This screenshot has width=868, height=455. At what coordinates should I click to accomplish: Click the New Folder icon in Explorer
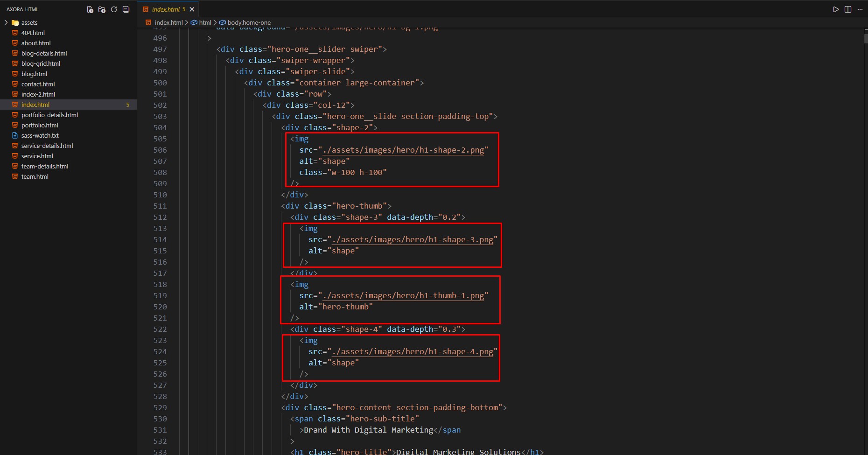102,9
